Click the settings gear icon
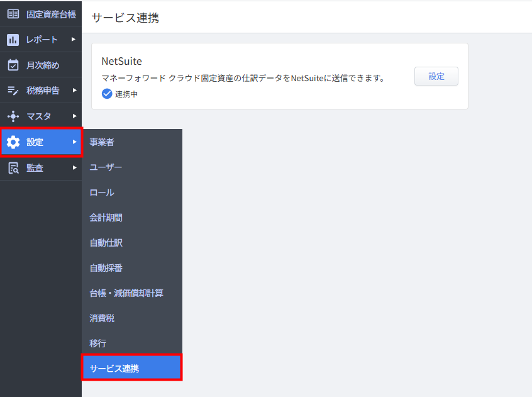Viewport: 532px width, 397px height. [x=13, y=142]
